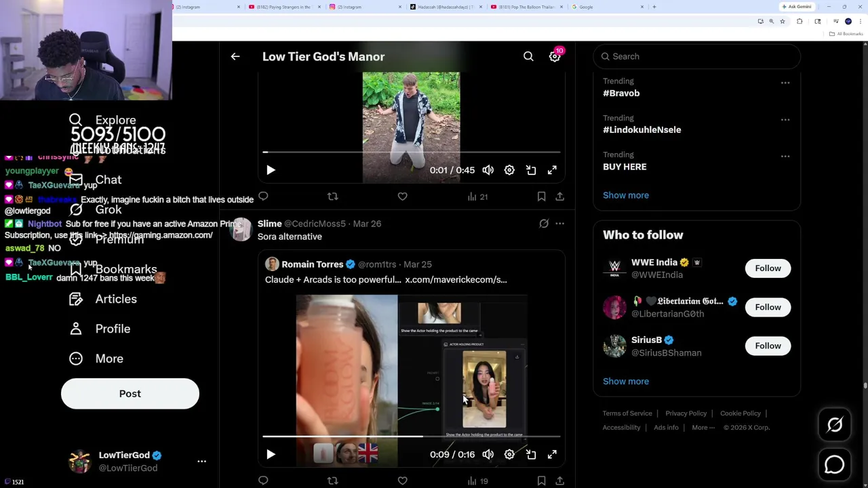Open the #LindokuhleNsele trending topic
The height and width of the screenshot is (488, 868).
642,130
